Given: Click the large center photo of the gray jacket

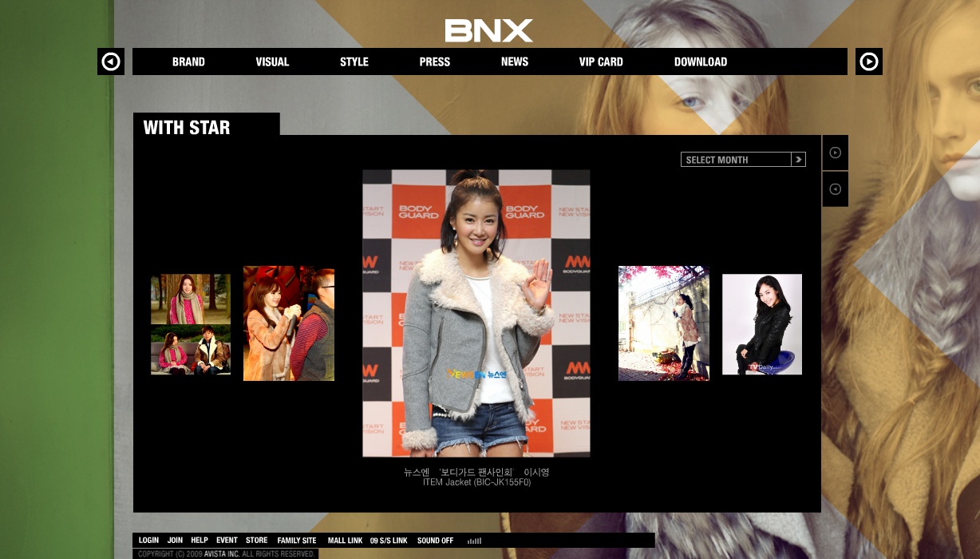Looking at the screenshot, I should point(476,313).
